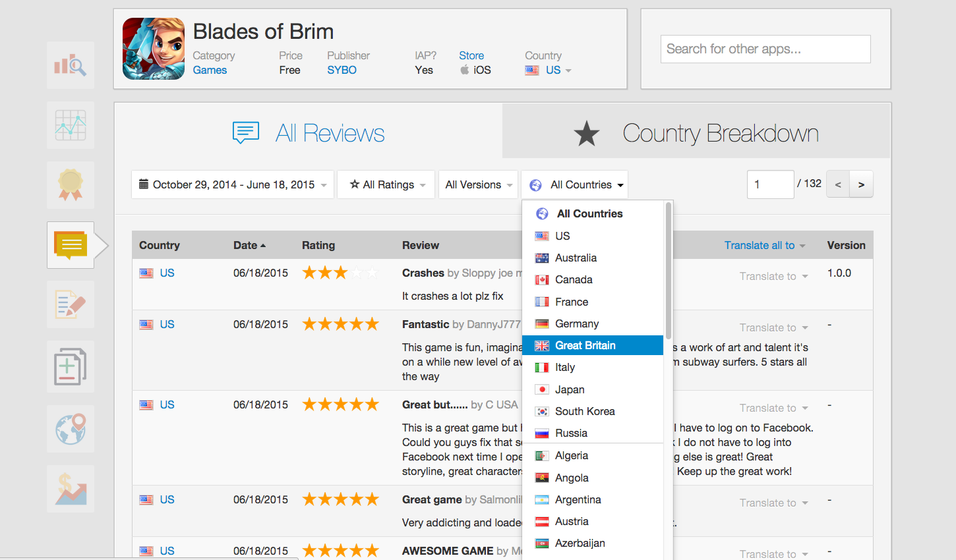This screenshot has width=956, height=560.
Task: Click US link in the Great but review row
Action: pyautogui.click(x=167, y=405)
